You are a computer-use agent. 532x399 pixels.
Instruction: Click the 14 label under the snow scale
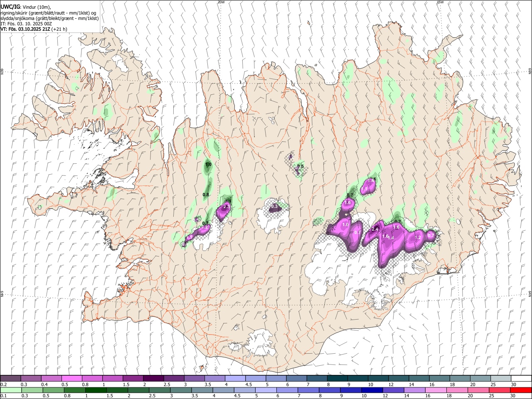pyautogui.click(x=411, y=384)
